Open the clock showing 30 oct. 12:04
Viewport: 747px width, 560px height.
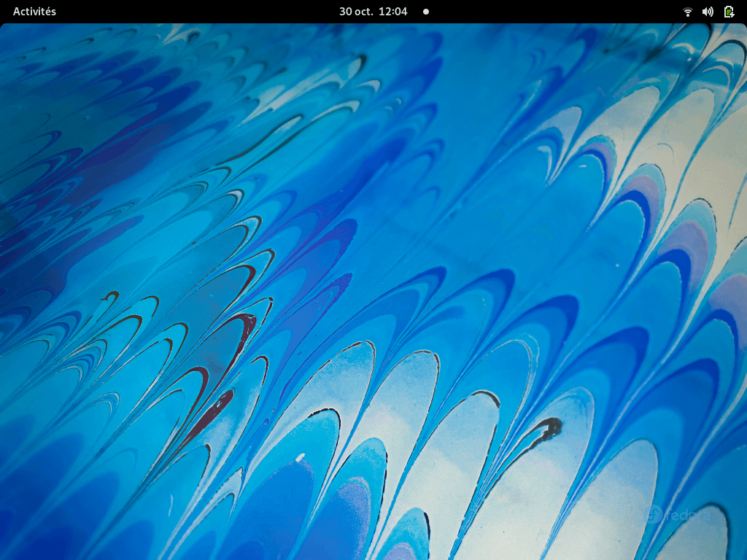373,12
